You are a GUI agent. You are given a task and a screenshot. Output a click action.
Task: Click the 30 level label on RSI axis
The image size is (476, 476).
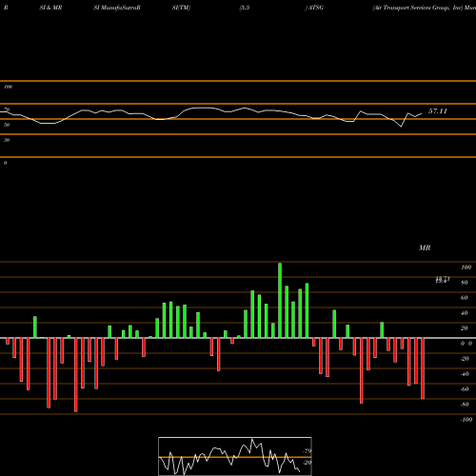tap(7, 140)
